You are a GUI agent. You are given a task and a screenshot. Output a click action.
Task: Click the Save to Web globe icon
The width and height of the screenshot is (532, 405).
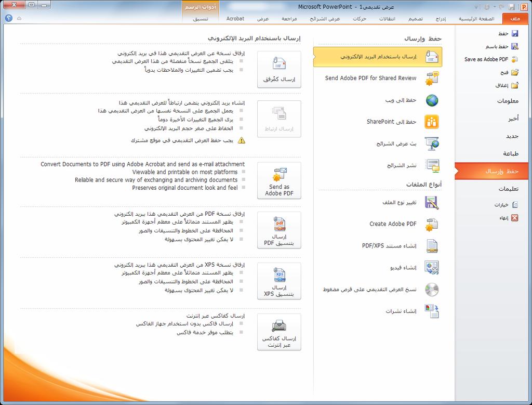[432, 100]
